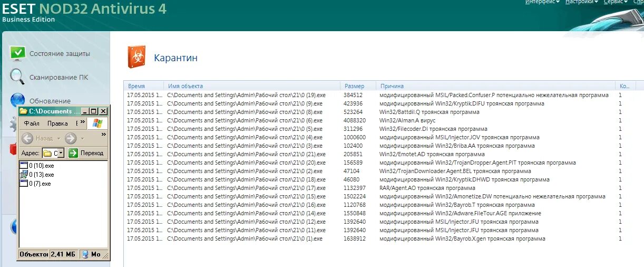Expand hidden toolbar buttons chevron in Explorer
Screen dimensions: 644x267
[103, 135]
